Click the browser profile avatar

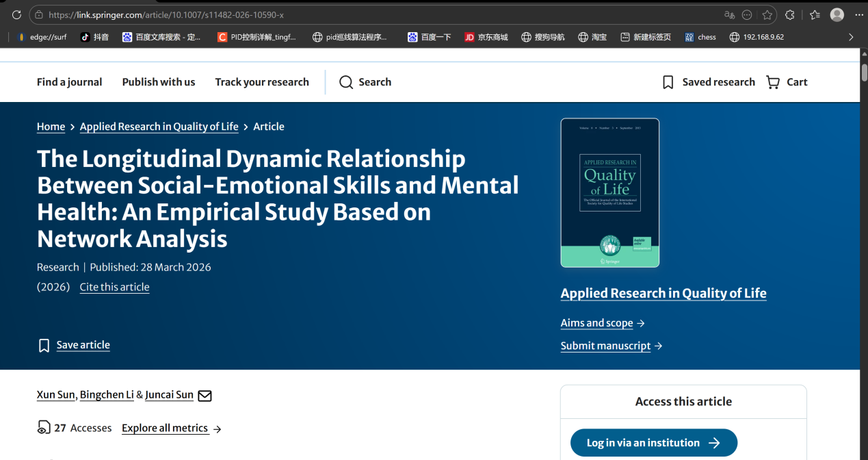[837, 14]
